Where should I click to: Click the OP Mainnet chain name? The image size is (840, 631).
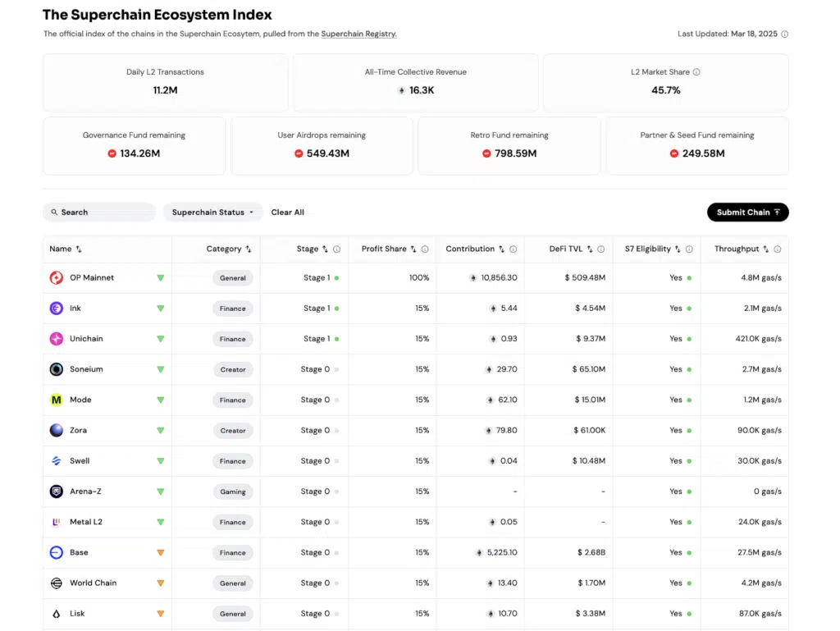[92, 277]
